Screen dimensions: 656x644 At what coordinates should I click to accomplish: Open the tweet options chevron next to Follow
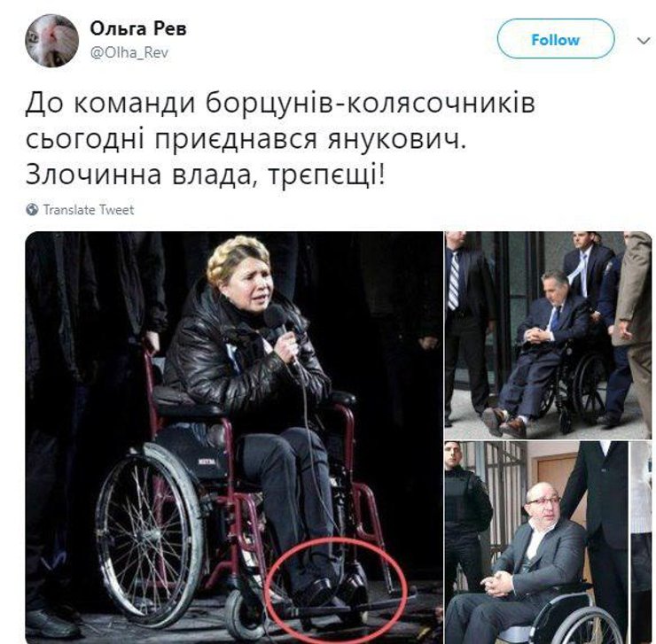643,41
